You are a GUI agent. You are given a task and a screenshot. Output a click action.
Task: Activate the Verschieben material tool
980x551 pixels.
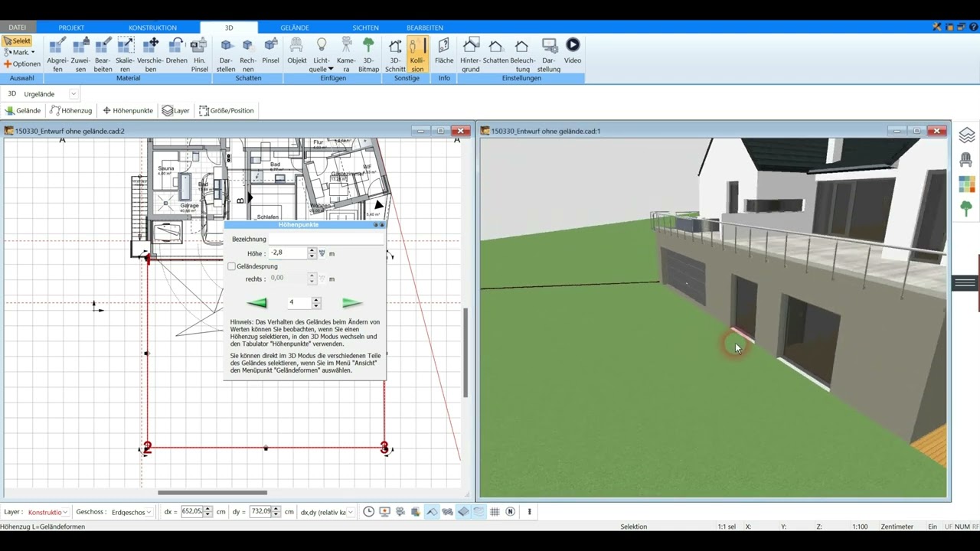pos(150,54)
